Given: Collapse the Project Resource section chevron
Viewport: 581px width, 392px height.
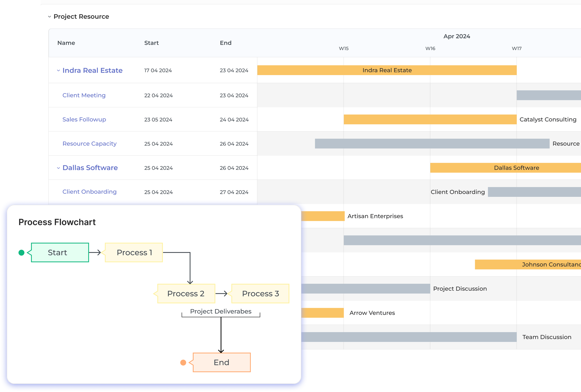Looking at the screenshot, I should [x=49, y=17].
